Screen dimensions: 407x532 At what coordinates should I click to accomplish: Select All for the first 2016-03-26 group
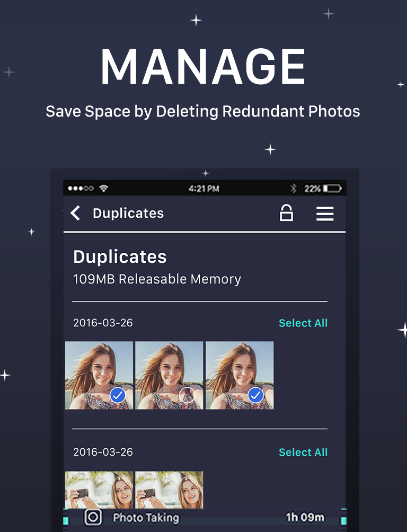[x=303, y=323]
